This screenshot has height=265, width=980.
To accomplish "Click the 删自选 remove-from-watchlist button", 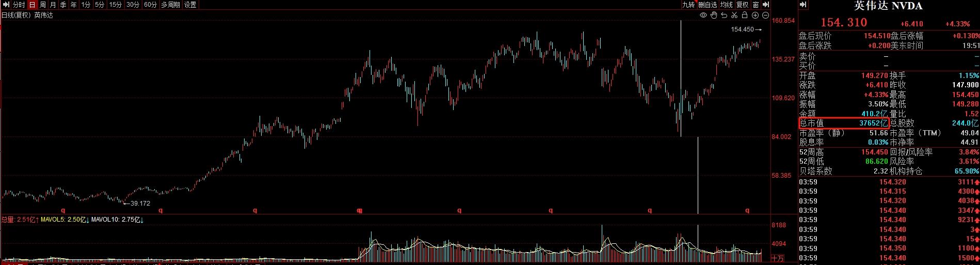I will (708, 5).
